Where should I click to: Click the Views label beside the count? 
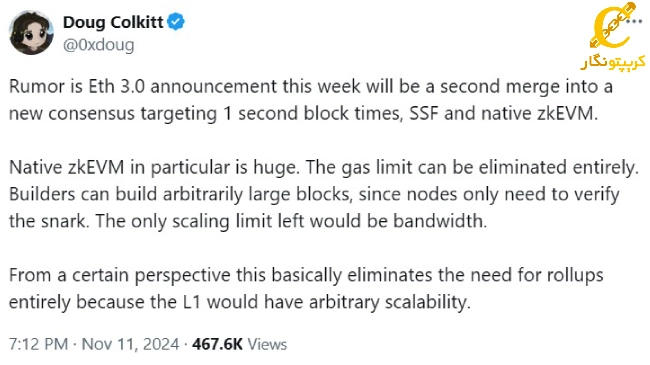click(267, 344)
